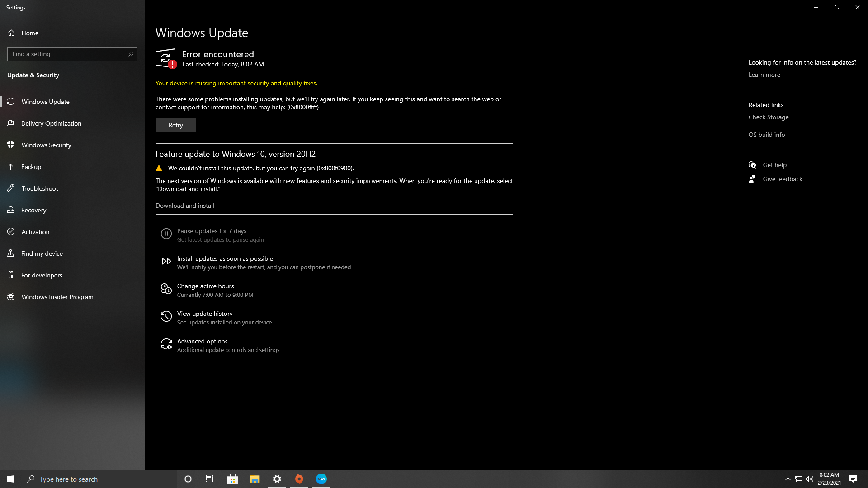Open the Check Storage link
The width and height of the screenshot is (868, 488).
pyautogui.click(x=769, y=117)
